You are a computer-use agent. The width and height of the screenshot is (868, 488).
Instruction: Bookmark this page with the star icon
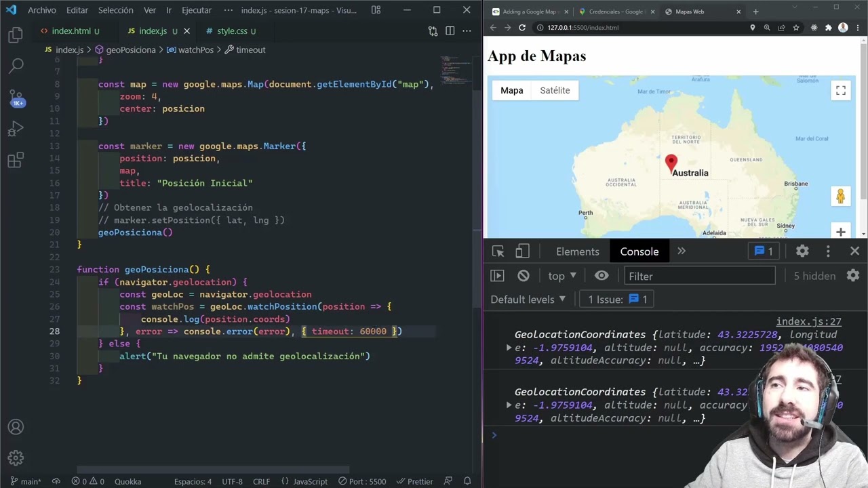tap(796, 28)
